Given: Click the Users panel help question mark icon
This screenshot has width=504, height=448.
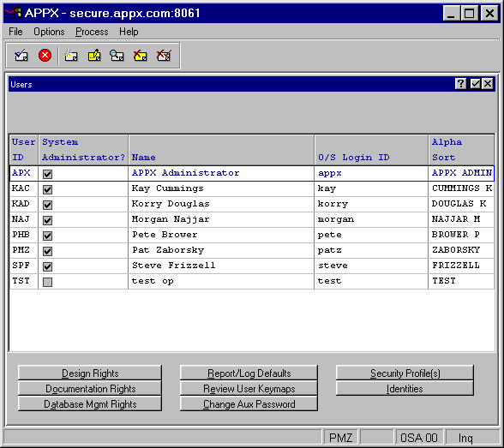Looking at the screenshot, I should [x=460, y=84].
